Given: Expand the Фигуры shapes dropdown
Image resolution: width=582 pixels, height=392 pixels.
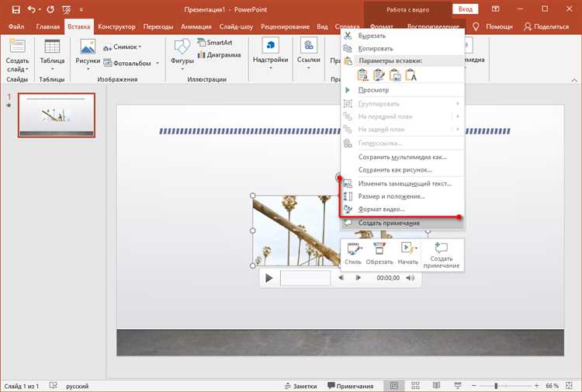Looking at the screenshot, I should [182, 64].
